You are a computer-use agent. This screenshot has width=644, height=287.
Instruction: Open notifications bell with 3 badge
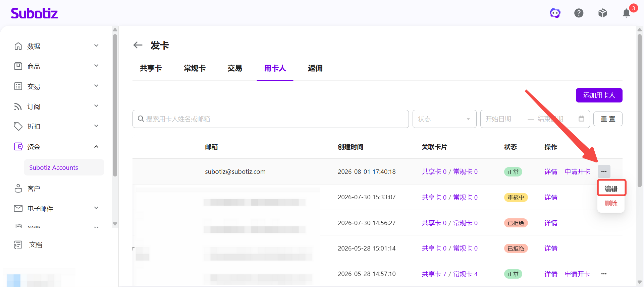[627, 13]
